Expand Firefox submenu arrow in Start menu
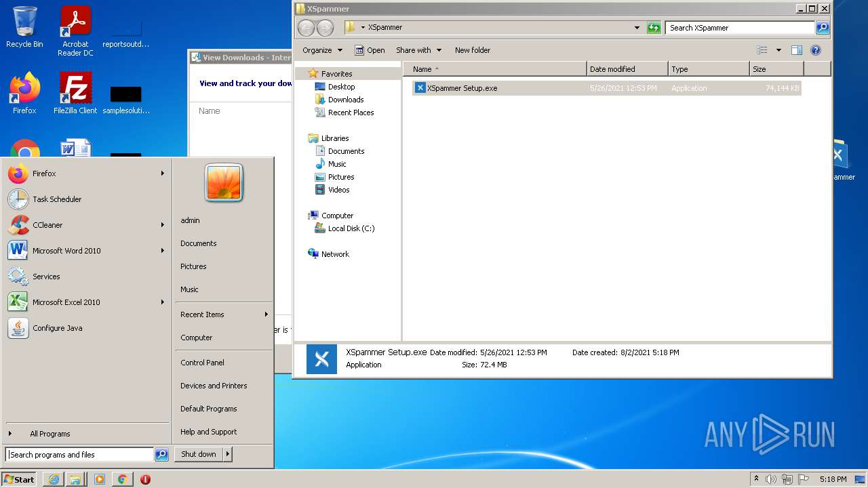868x488 pixels. pyautogui.click(x=163, y=174)
